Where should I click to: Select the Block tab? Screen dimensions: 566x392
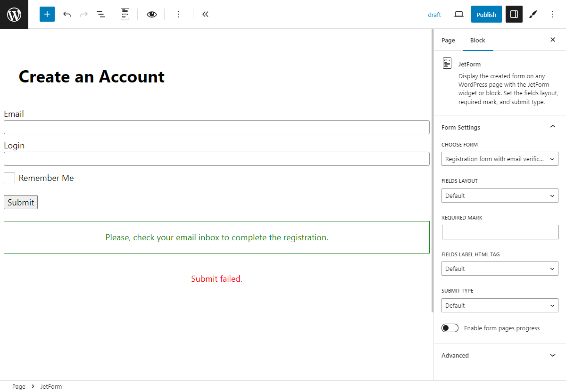pyautogui.click(x=477, y=41)
